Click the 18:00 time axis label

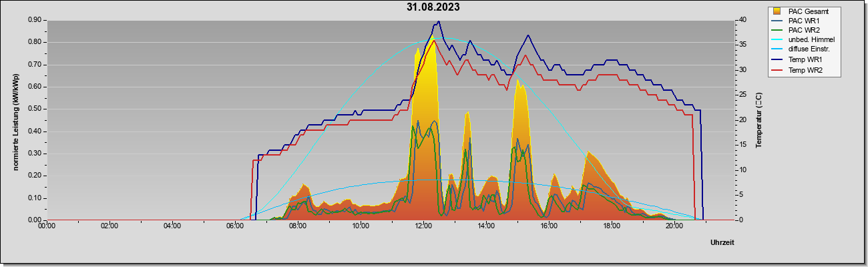612,226
